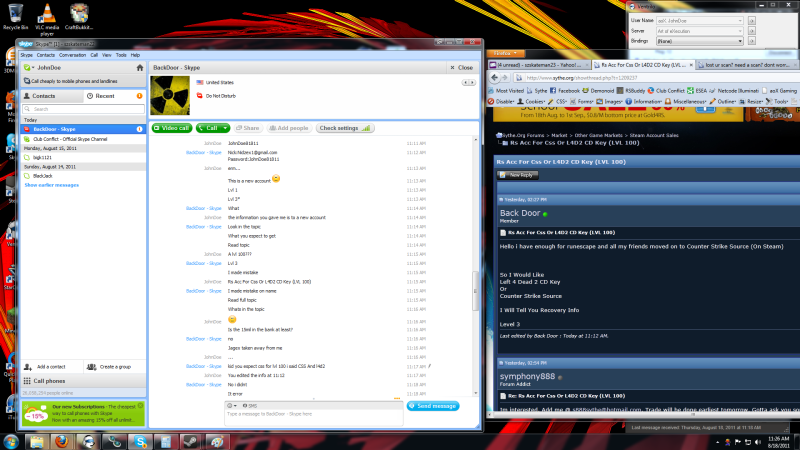The height and width of the screenshot is (450, 800).
Task: Open the Tools menu in Skype
Action: point(121,55)
